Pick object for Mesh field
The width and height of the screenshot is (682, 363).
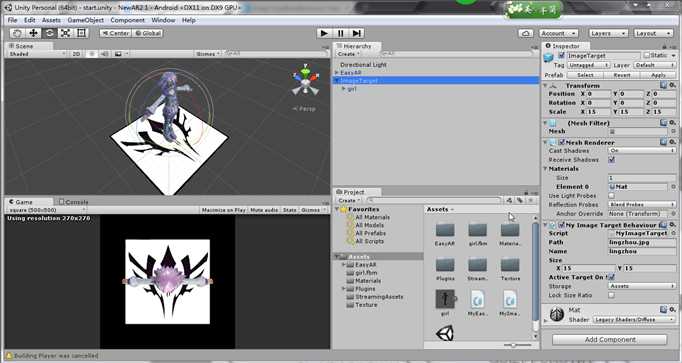(x=673, y=131)
